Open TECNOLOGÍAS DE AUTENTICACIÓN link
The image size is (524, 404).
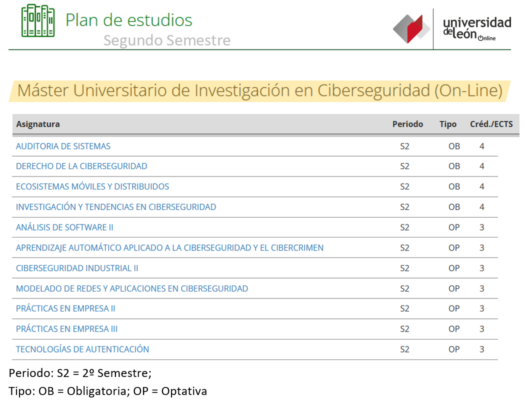click(83, 350)
